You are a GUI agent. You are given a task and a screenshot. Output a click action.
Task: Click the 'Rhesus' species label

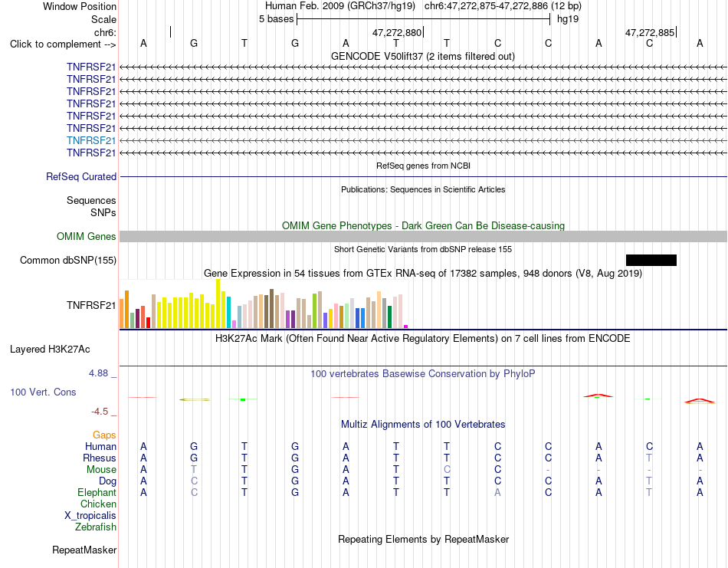(x=100, y=458)
